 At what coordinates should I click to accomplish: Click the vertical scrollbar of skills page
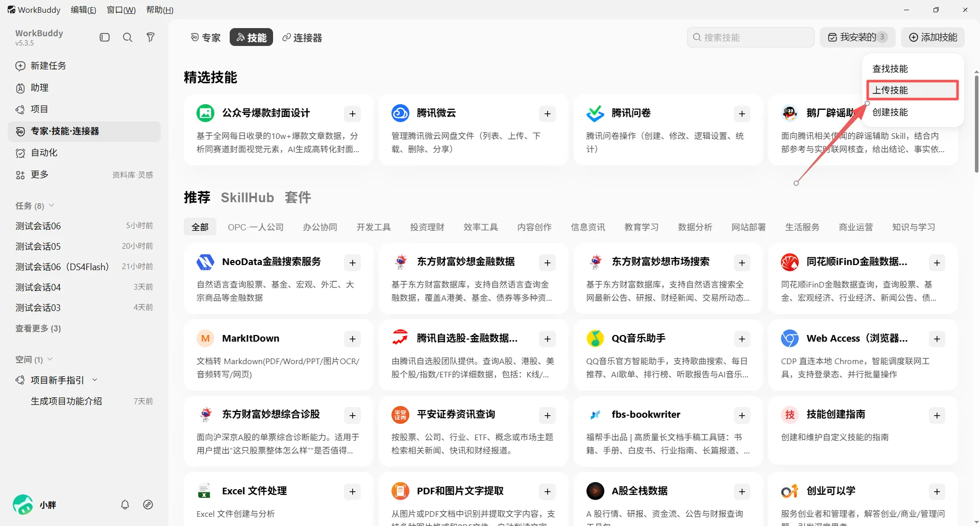pos(976,124)
